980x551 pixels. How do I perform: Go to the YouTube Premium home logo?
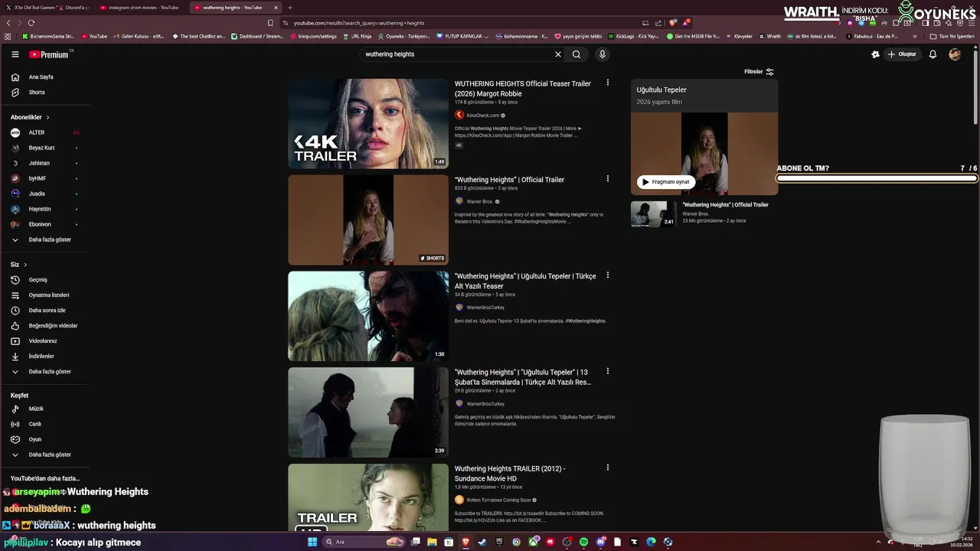click(51, 54)
